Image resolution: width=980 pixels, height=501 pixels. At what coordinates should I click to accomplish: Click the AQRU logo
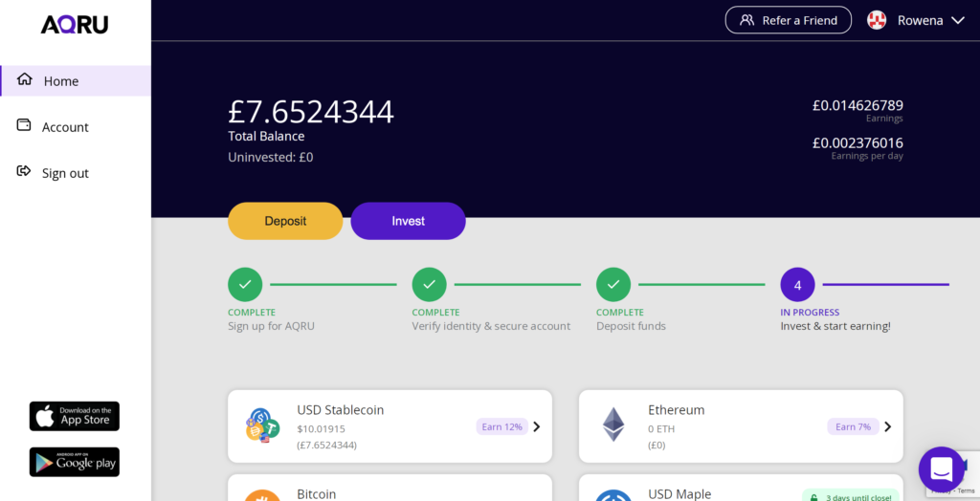coord(75,24)
